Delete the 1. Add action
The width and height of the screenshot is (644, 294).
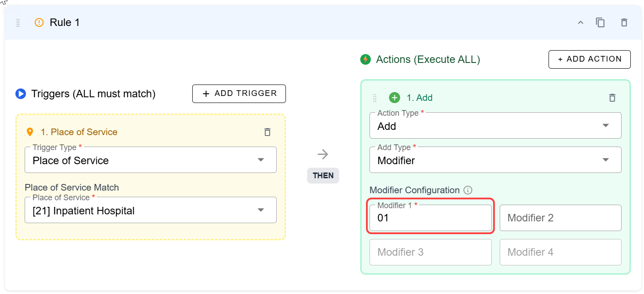pyautogui.click(x=612, y=98)
